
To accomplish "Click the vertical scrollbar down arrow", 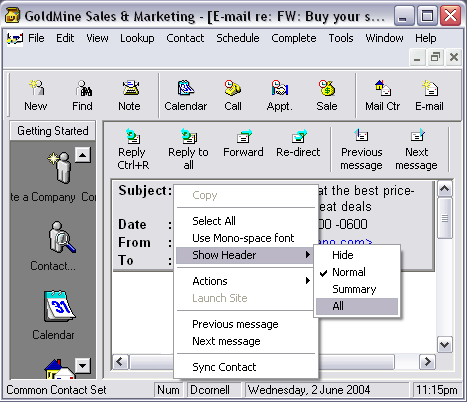I will pos(445,344).
